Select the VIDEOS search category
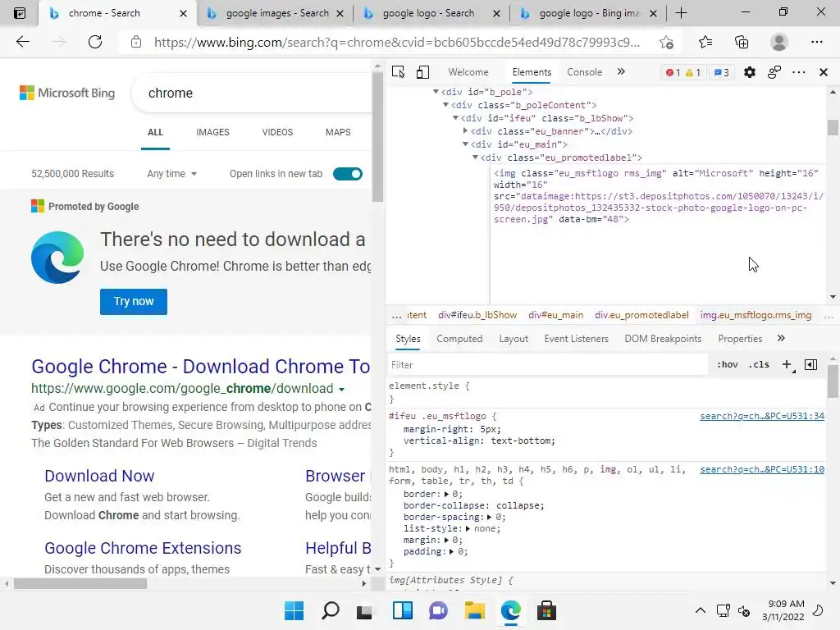 (x=277, y=132)
